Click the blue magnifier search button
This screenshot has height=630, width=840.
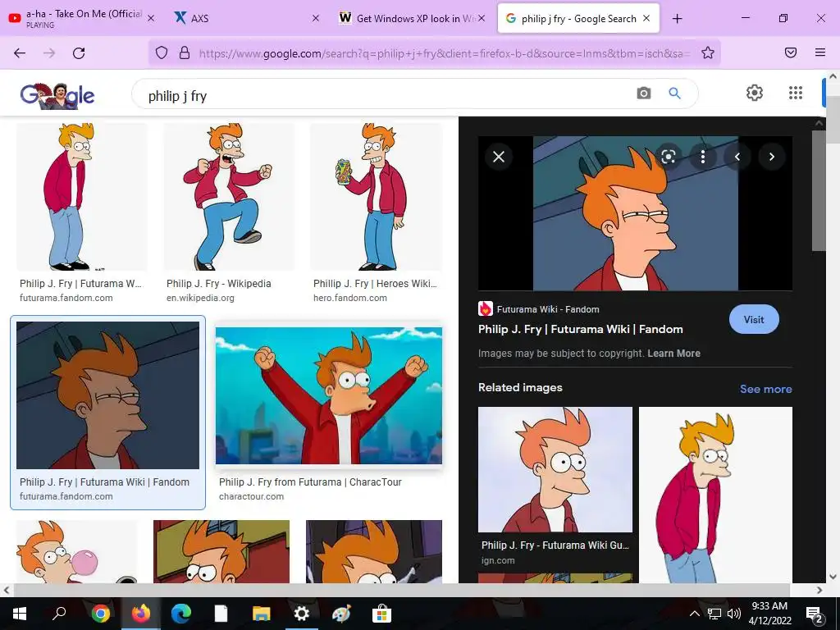pos(674,94)
